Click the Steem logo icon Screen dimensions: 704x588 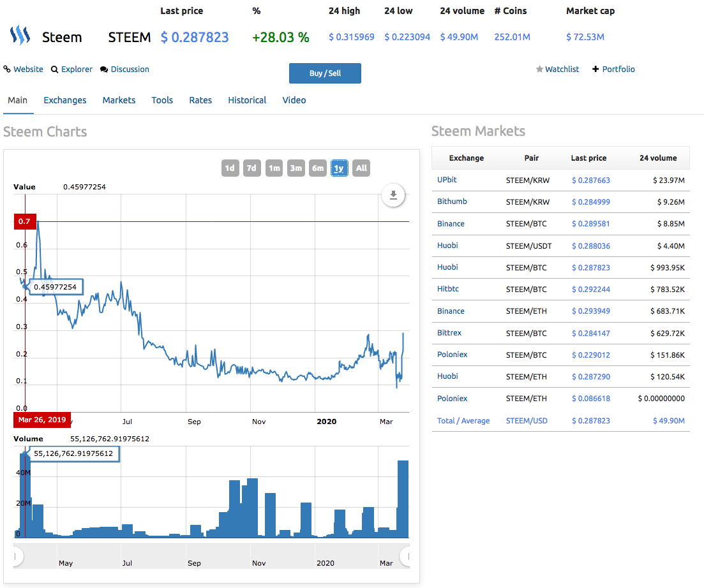20,36
